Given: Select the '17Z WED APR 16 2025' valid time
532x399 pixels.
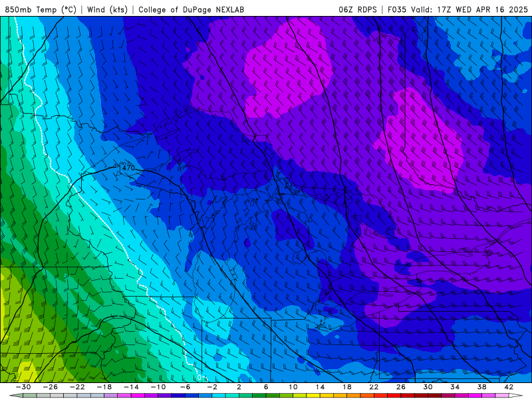Looking at the screenshot, I should tap(482, 9).
